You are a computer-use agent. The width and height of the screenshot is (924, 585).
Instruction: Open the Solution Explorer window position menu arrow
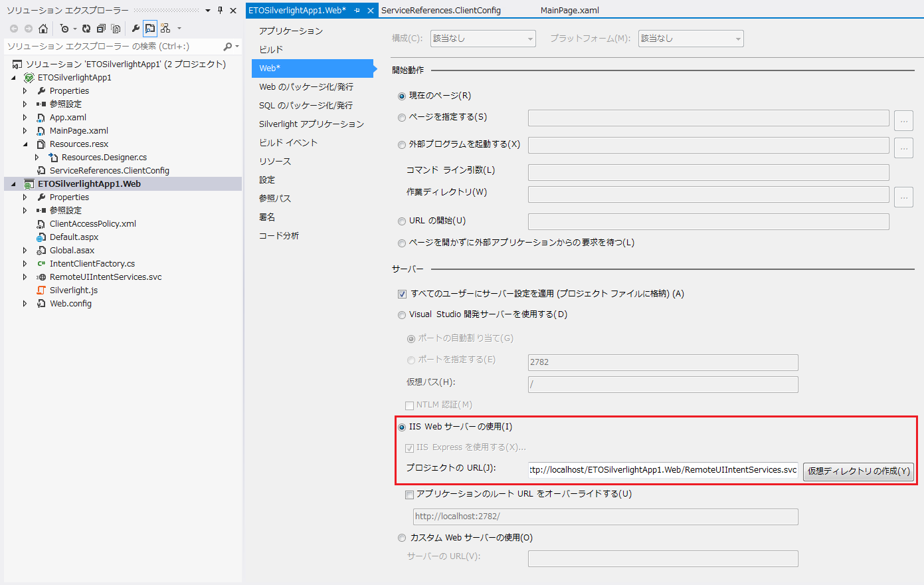[x=208, y=11]
